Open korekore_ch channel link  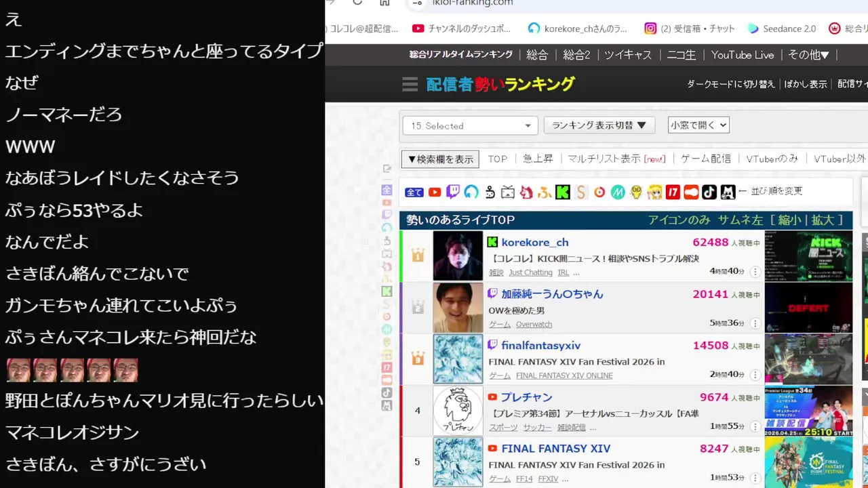click(535, 242)
